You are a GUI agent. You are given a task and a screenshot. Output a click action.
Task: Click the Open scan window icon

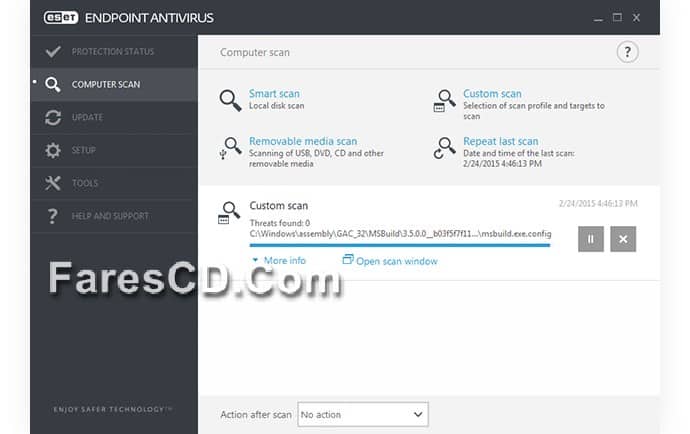pyautogui.click(x=348, y=259)
